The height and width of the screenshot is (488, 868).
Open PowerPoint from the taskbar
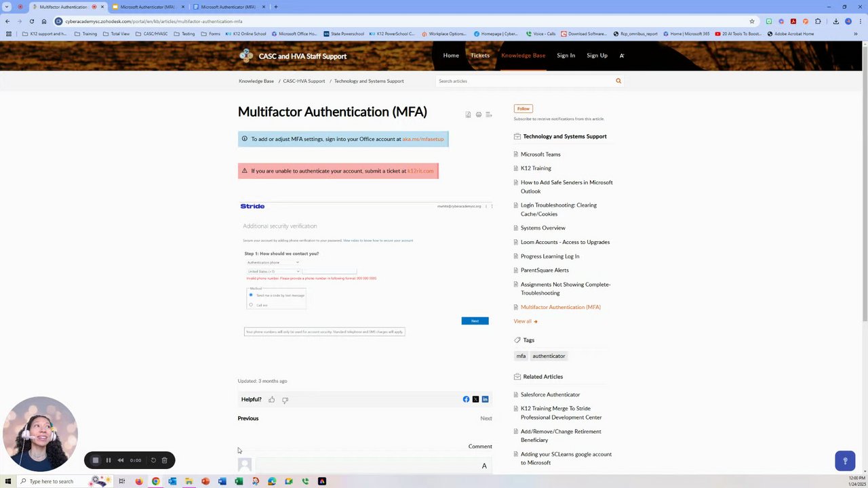click(x=205, y=481)
